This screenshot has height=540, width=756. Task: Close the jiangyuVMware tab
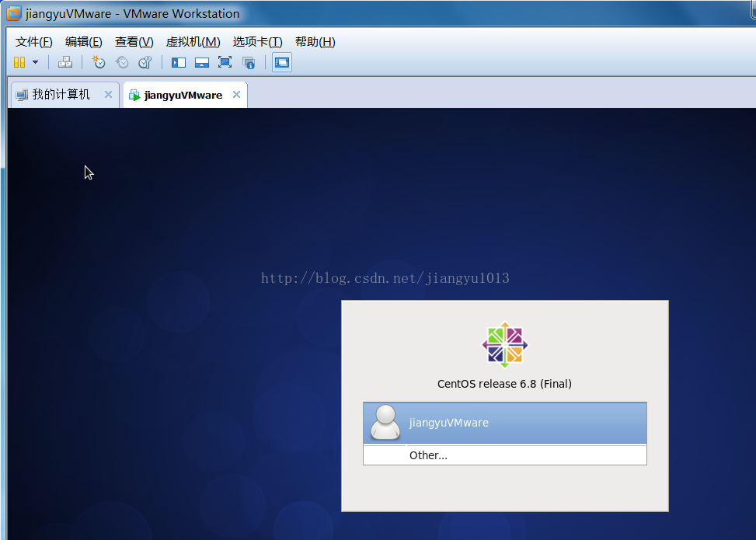(236, 95)
